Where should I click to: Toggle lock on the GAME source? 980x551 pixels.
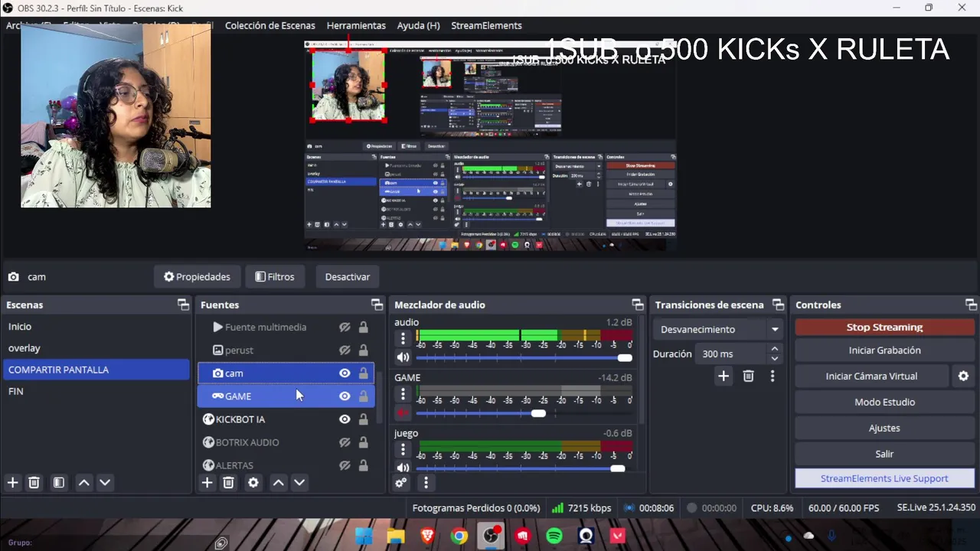(x=363, y=396)
